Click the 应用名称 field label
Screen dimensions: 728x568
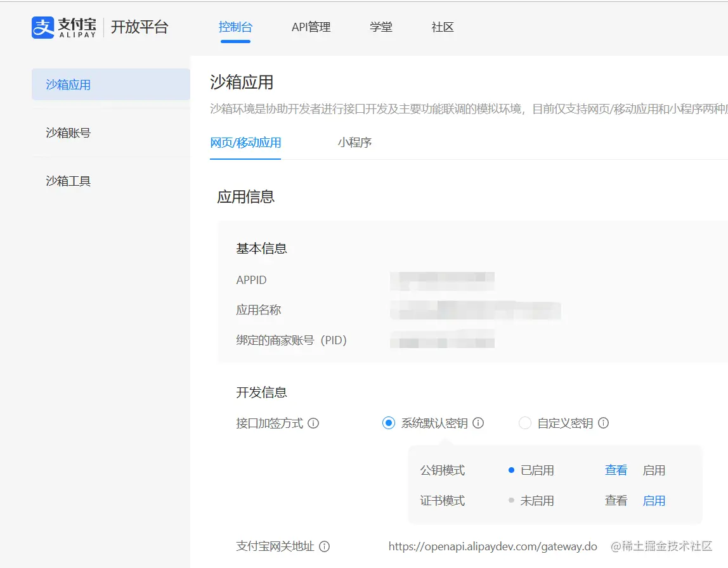pyautogui.click(x=259, y=310)
